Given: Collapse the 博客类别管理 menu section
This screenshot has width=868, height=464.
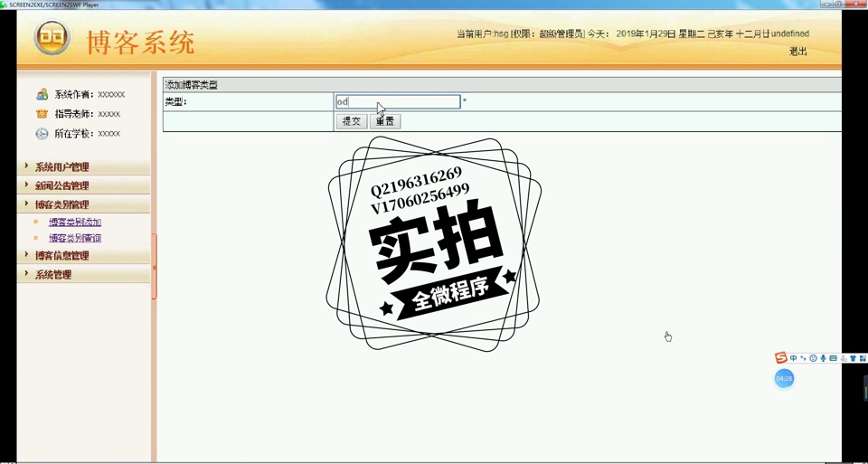Looking at the screenshot, I should coord(61,204).
